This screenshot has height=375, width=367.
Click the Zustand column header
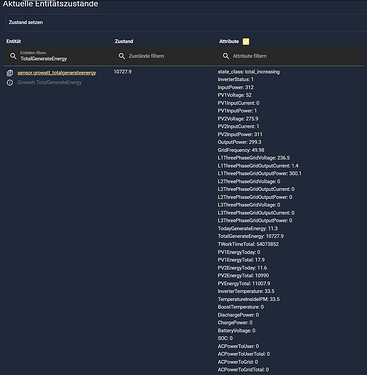click(x=124, y=41)
